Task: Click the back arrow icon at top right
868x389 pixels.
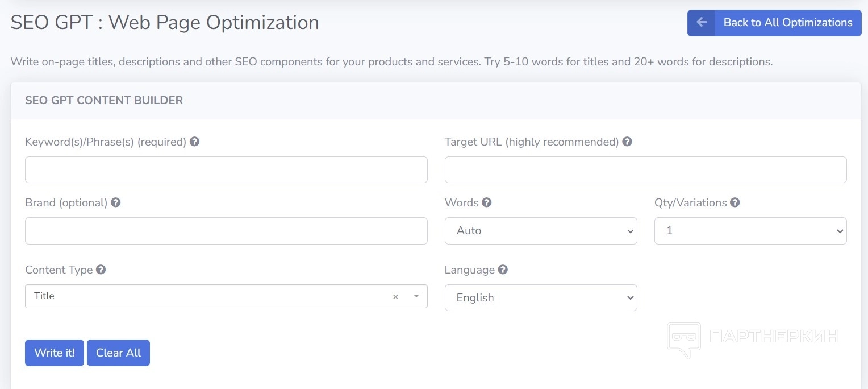Action: 702,23
